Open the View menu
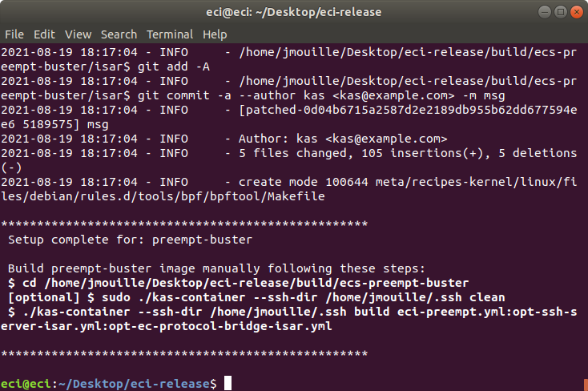The width and height of the screenshot is (588, 391). pyautogui.click(x=78, y=34)
